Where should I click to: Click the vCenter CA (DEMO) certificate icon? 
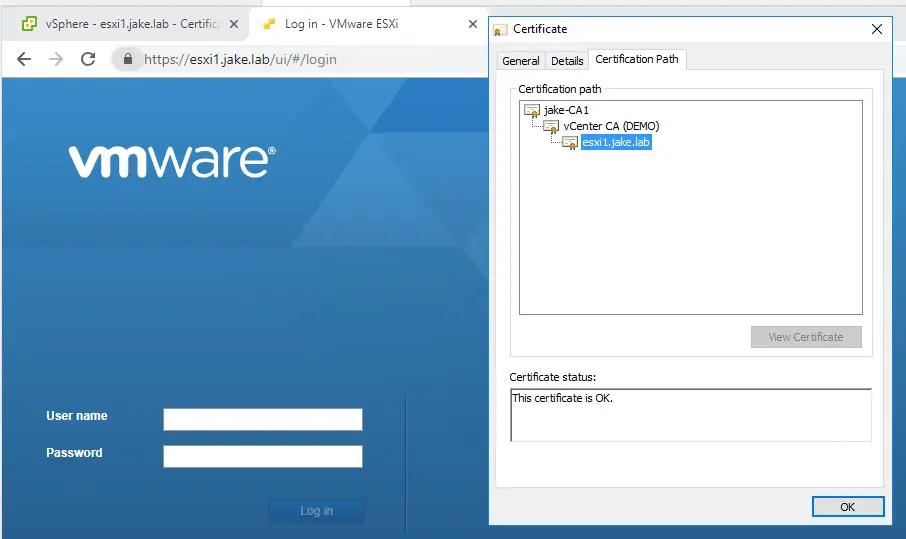(x=551, y=126)
